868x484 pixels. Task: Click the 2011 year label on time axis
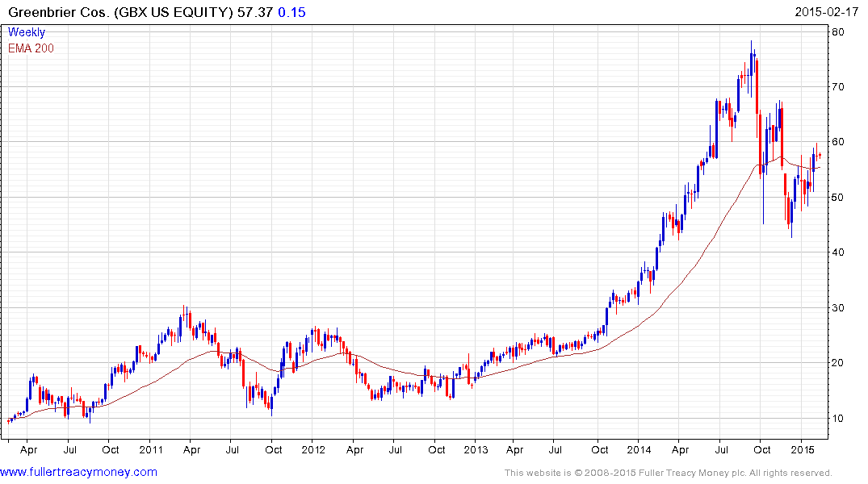(151, 449)
